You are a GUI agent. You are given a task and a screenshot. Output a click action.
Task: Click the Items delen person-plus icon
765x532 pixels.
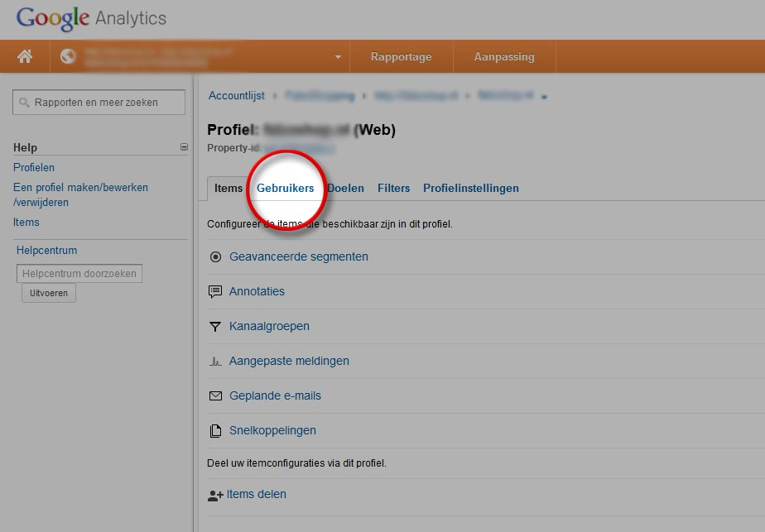(215, 495)
